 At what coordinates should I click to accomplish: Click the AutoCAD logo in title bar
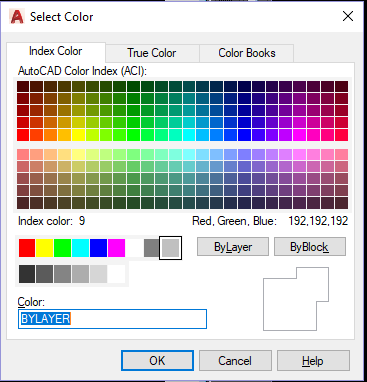[x=17, y=17]
